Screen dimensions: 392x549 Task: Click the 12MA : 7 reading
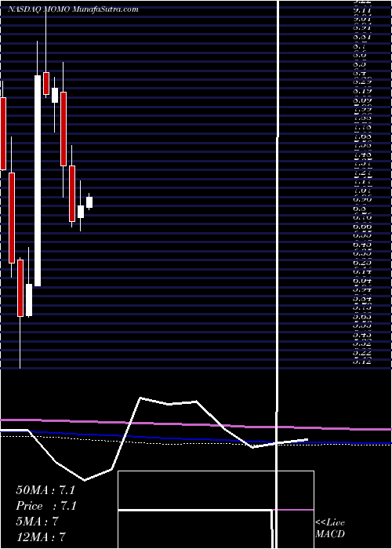41,536
